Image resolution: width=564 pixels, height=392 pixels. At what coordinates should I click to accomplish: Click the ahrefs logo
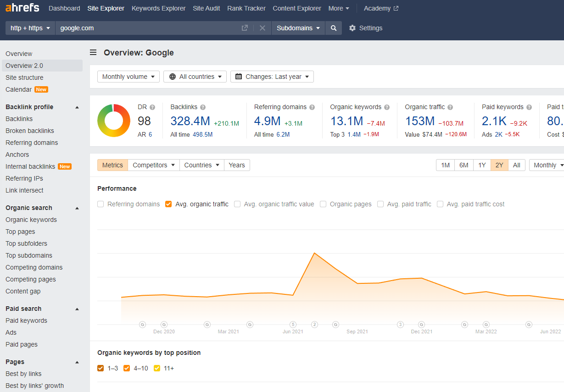22,7
